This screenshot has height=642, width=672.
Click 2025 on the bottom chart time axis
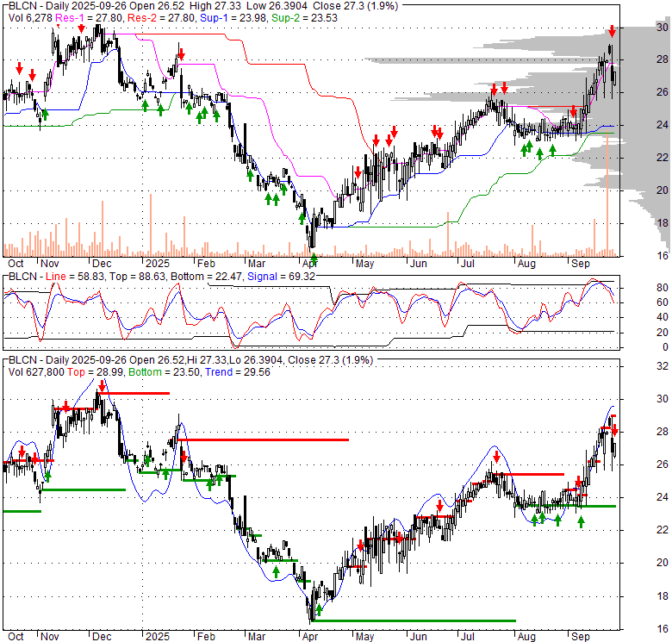[x=158, y=637]
